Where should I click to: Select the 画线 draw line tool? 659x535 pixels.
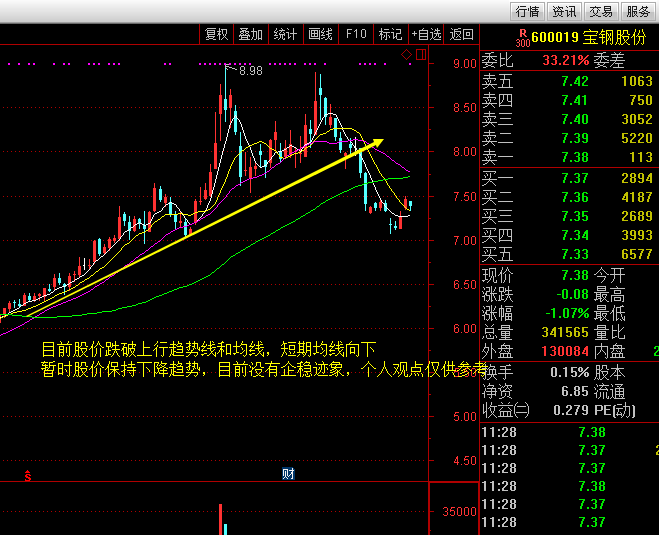click(x=320, y=34)
